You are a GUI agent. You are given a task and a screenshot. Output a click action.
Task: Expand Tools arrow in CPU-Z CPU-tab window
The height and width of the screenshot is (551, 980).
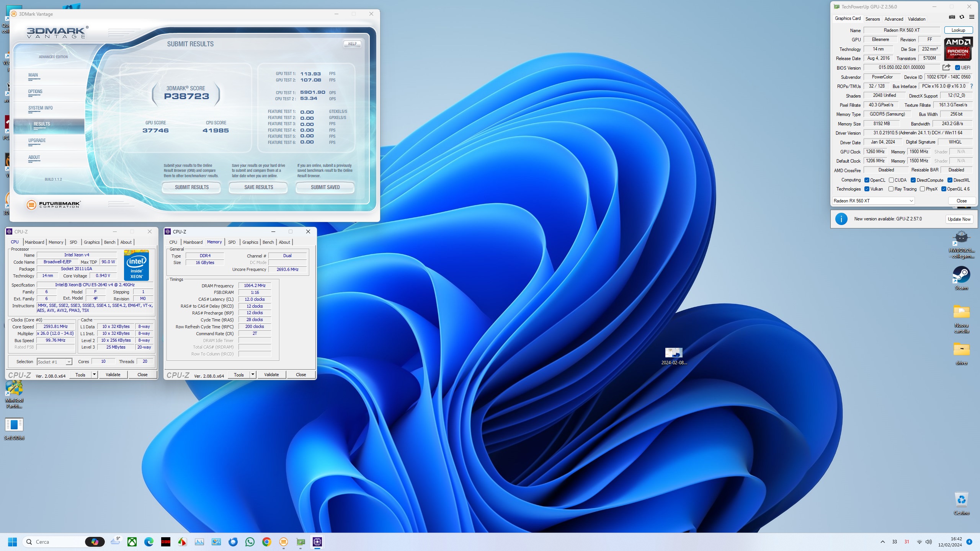(94, 375)
